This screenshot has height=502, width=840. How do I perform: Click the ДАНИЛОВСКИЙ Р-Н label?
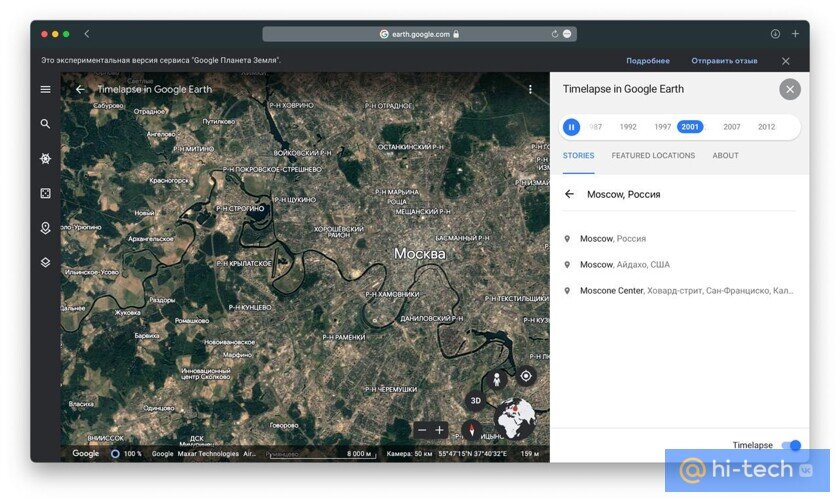tap(432, 318)
